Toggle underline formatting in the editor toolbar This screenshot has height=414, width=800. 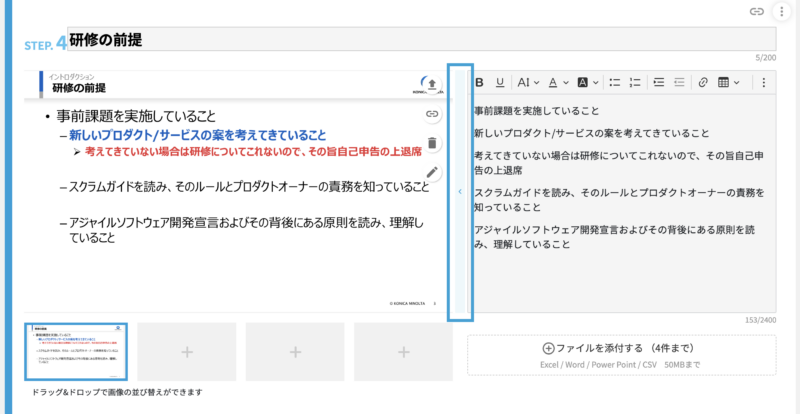tap(500, 82)
